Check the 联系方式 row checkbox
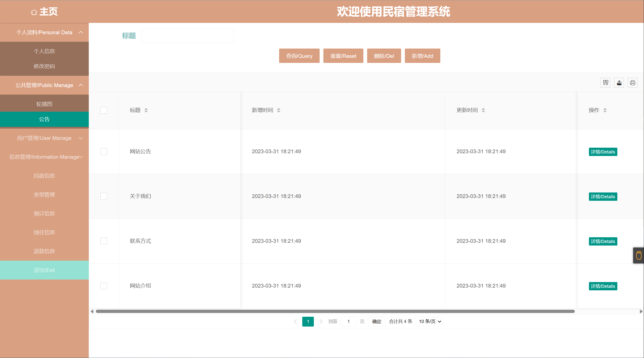This screenshot has height=358, width=644. [104, 241]
